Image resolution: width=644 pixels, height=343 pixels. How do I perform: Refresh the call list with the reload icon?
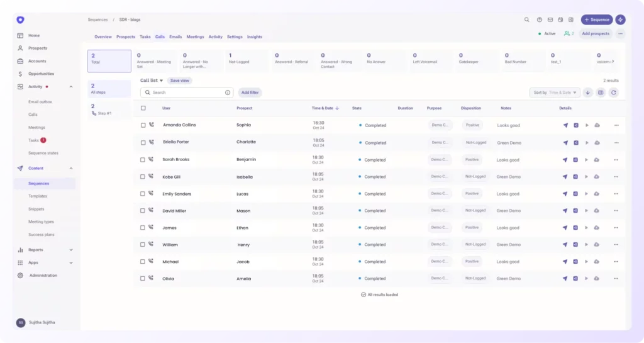613,93
